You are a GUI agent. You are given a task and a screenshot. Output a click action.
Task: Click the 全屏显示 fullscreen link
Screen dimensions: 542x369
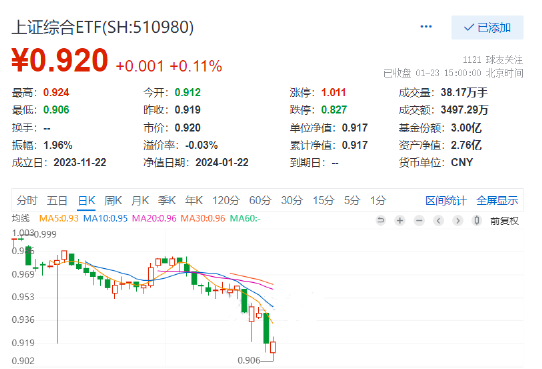tap(497, 200)
